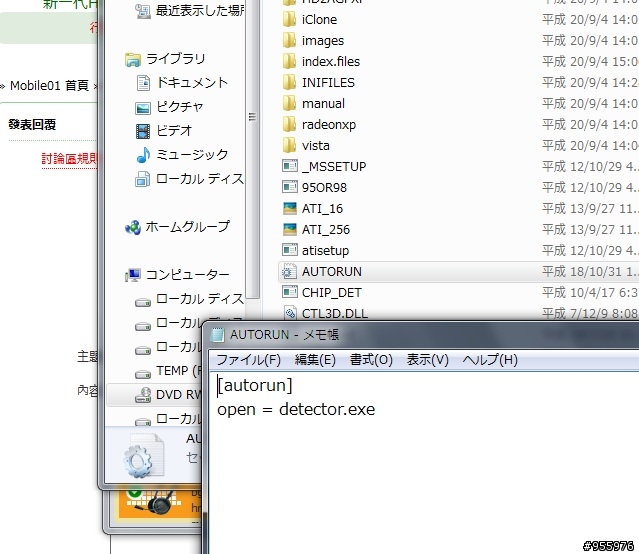Screen dimensions: 639x554
Task: Click the 討論區規則 link in browser
Action: pyautogui.click(x=69, y=159)
